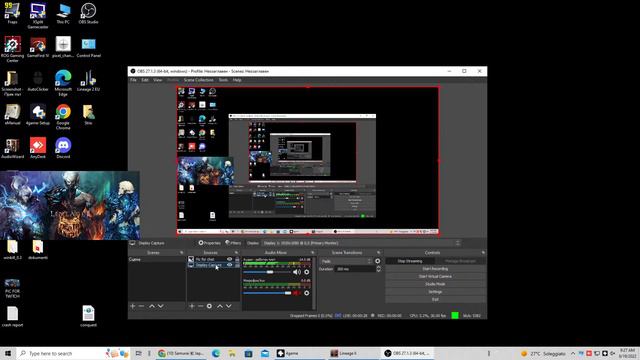
Task: Click the Mic/Aux volume slider
Action: pyautogui.click(x=267, y=293)
